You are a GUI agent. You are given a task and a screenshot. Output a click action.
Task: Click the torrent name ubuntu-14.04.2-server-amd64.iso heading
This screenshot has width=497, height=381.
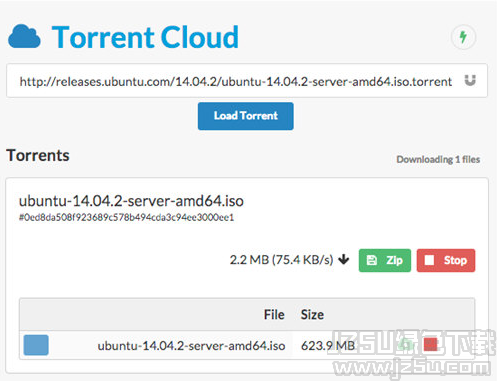pos(131,201)
